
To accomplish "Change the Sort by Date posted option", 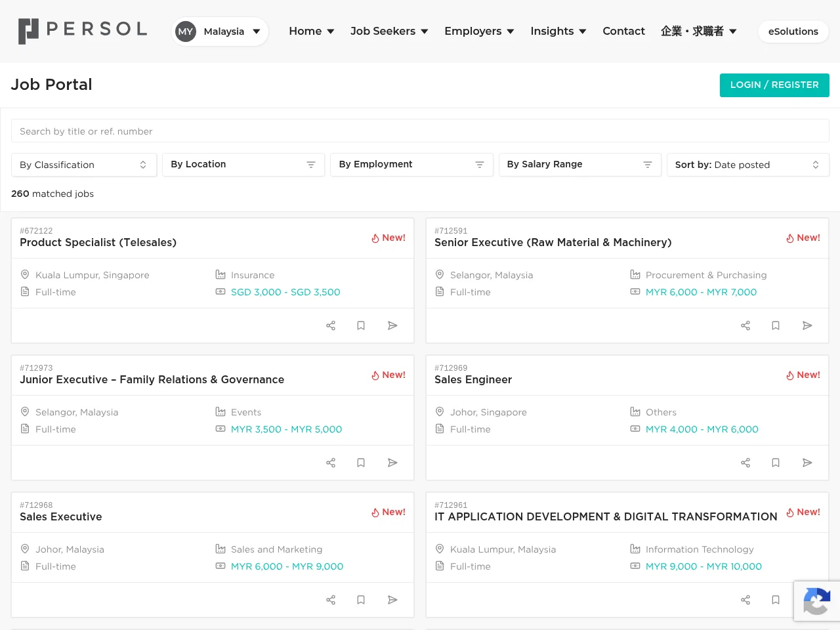I will [748, 165].
